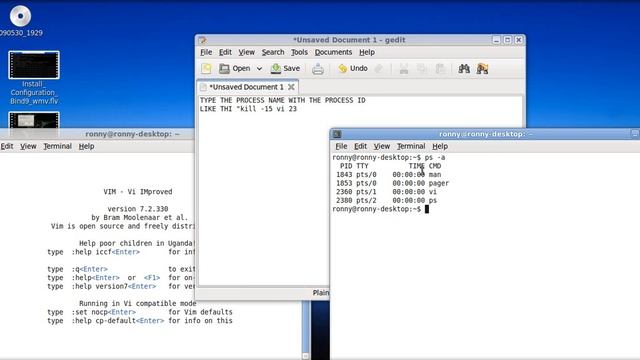The width and height of the screenshot is (640, 360).
Task: Open the Edit menu in gedit
Action: pyautogui.click(x=225, y=52)
